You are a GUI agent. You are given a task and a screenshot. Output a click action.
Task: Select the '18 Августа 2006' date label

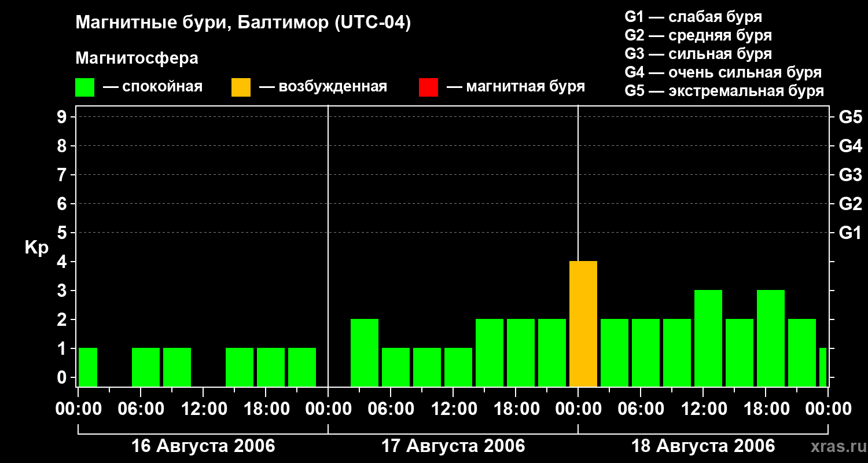coord(703,446)
